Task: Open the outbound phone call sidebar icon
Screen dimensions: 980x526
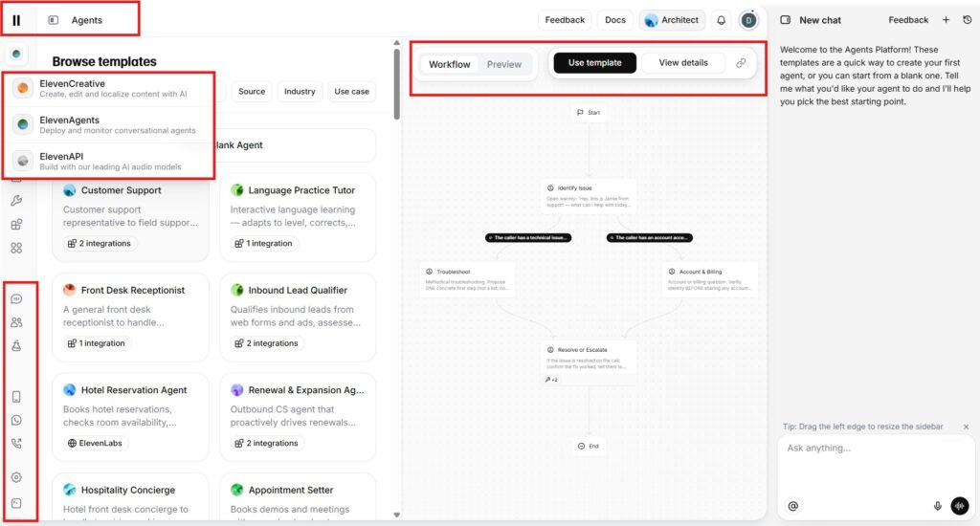Action: pyautogui.click(x=16, y=444)
